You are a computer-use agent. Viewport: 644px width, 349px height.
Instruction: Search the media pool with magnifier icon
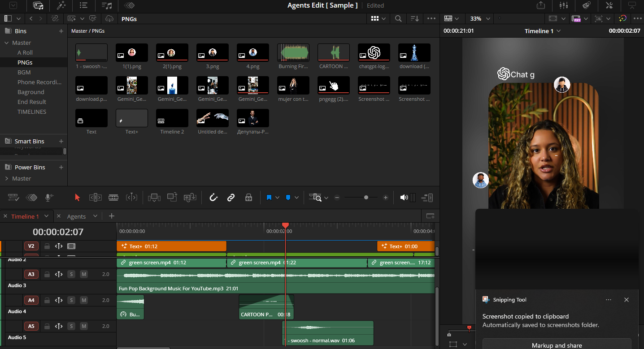click(398, 19)
